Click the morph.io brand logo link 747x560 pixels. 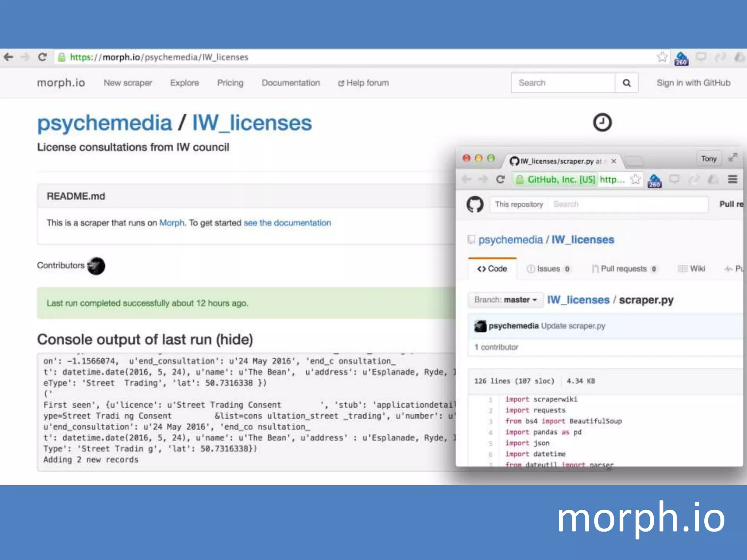click(x=61, y=83)
